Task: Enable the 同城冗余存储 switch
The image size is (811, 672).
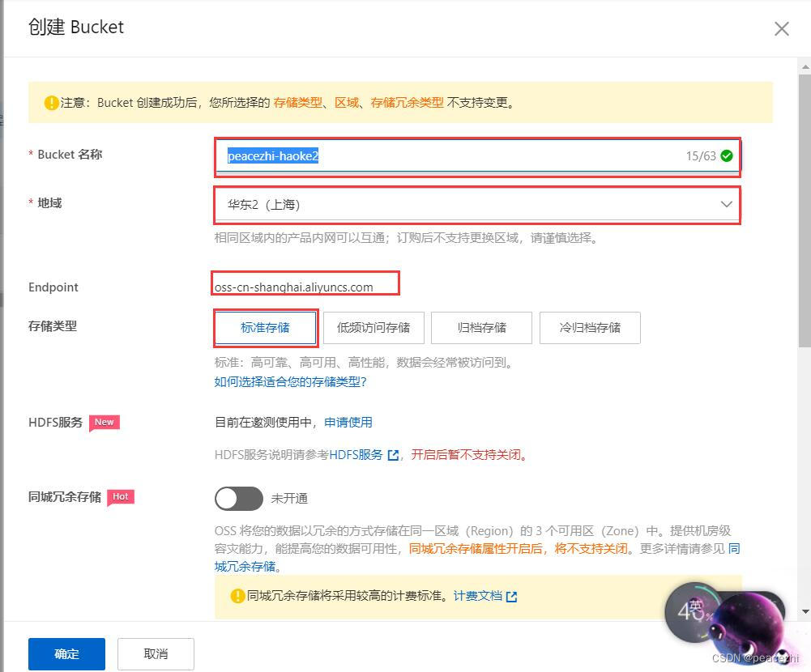Action: tap(238, 499)
